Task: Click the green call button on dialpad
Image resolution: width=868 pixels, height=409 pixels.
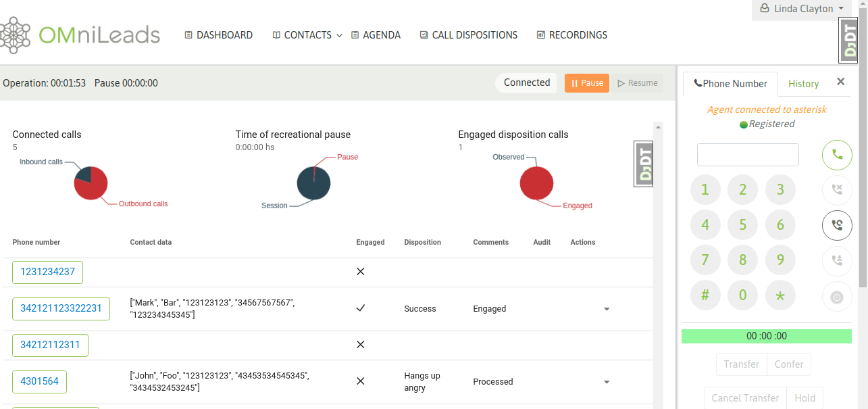Action: pos(837,155)
